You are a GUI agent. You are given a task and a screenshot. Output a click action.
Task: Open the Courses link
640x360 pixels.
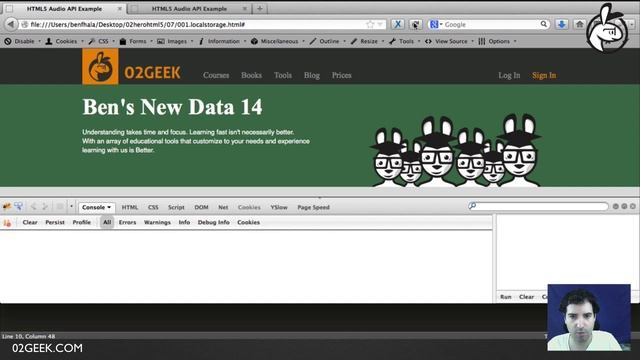coord(216,75)
